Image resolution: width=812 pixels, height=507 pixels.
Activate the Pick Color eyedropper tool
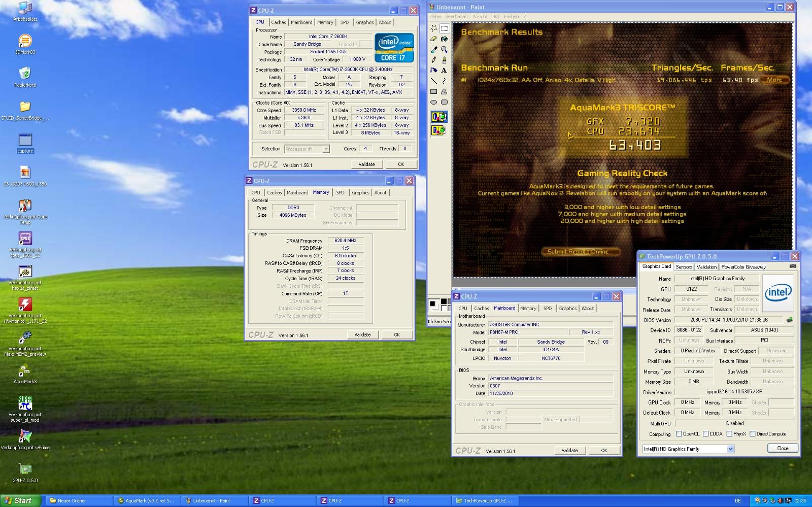434,49
